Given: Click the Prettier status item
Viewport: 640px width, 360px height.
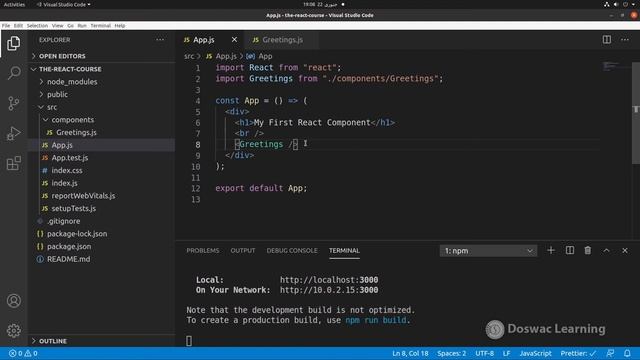Looking at the screenshot, I should point(578,353).
